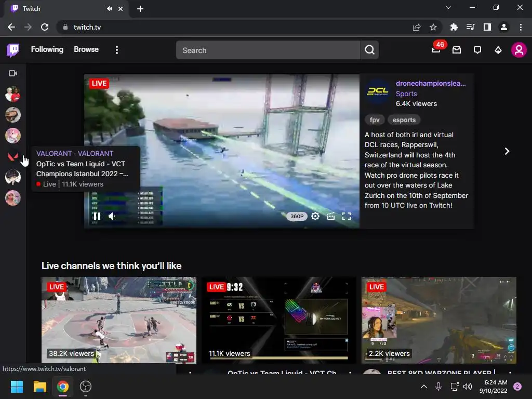Screen dimensions: 532x399
Task: Open the last sidebar channel avatar
Action: pyautogui.click(x=13, y=198)
